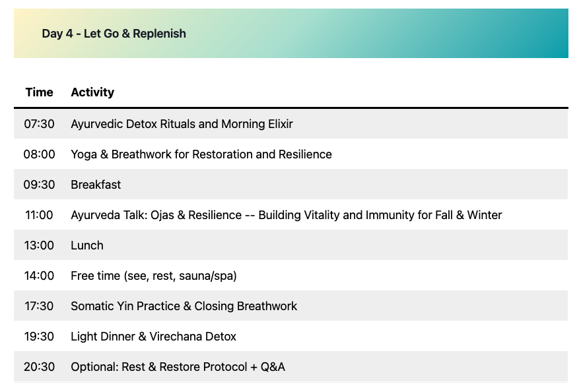Click Ayurvedic Detox Rituals and Morning Elixir
The image size is (579, 392).
(182, 124)
